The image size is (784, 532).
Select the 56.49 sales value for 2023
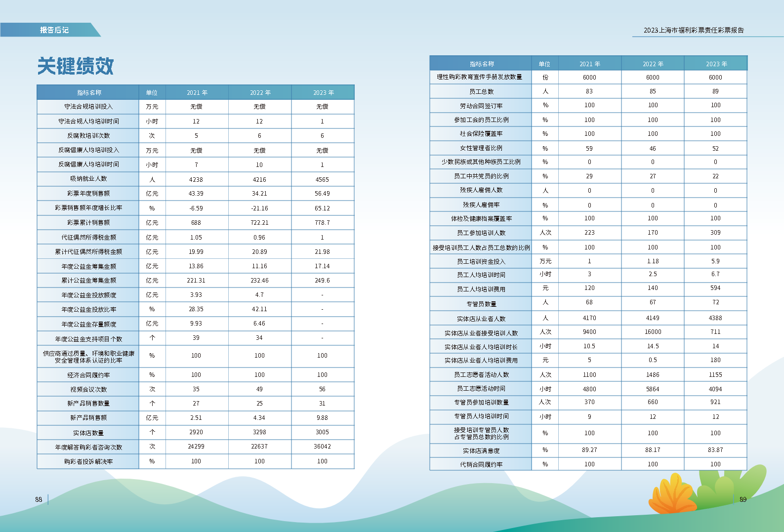coord(322,194)
